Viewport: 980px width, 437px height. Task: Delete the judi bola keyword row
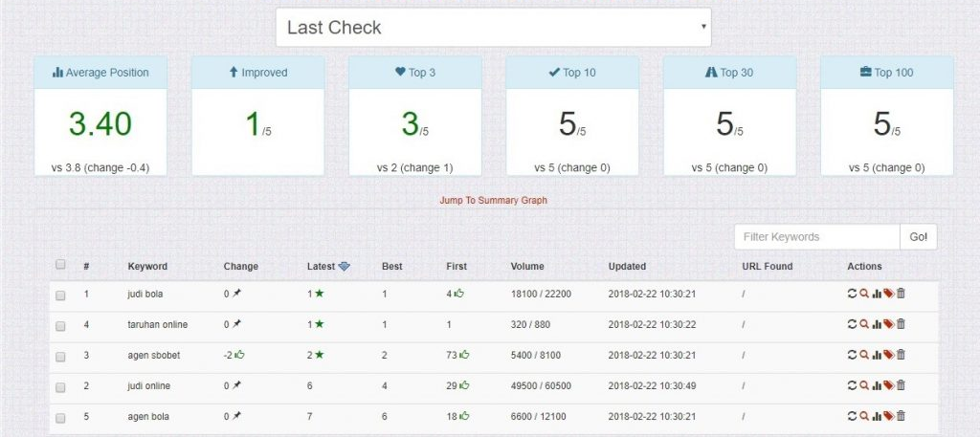tap(901, 294)
